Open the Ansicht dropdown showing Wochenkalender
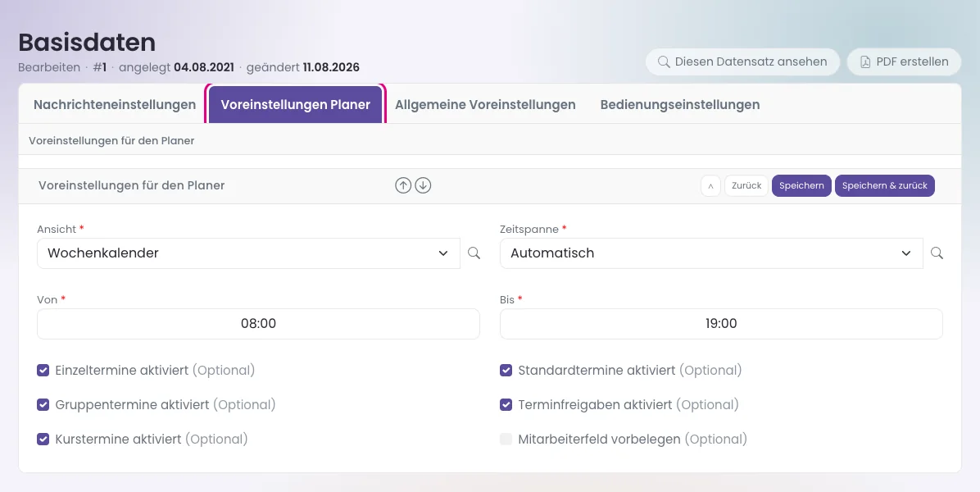Viewport: 980px width, 492px height. (x=249, y=253)
